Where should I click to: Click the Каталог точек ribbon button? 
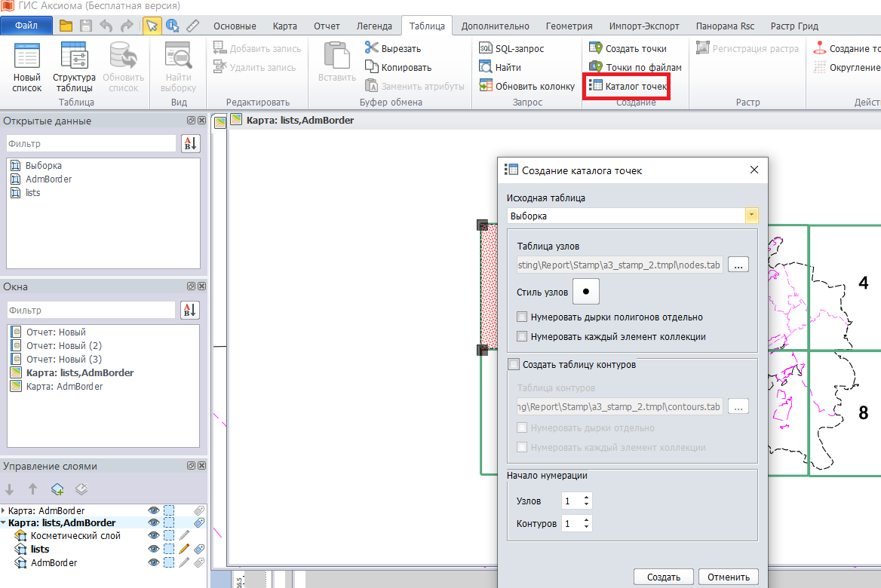[x=628, y=87]
